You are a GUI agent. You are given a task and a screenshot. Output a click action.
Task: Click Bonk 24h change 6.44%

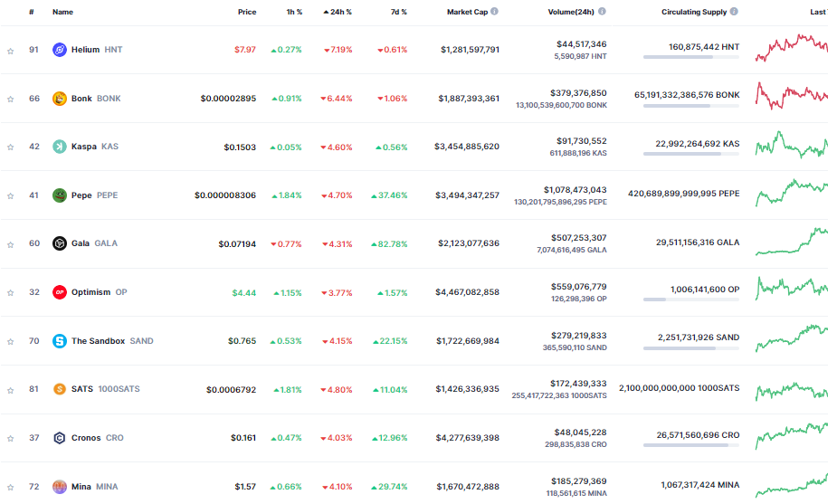click(337, 99)
